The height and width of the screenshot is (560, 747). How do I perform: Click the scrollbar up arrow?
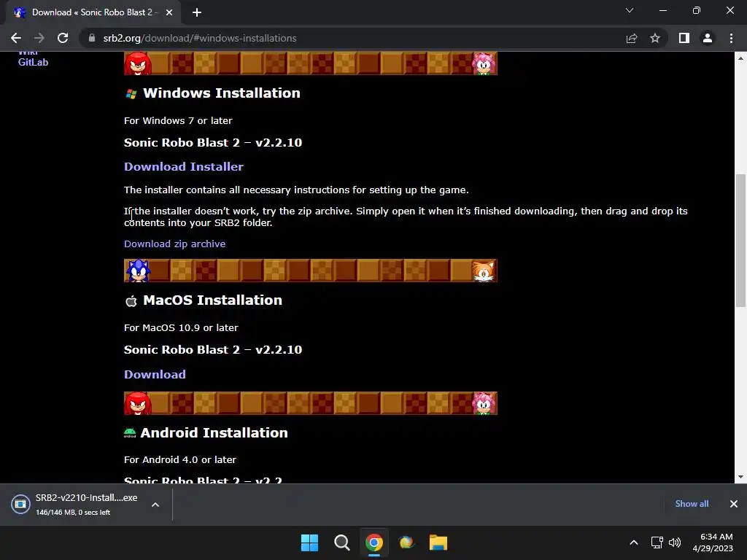coord(740,58)
